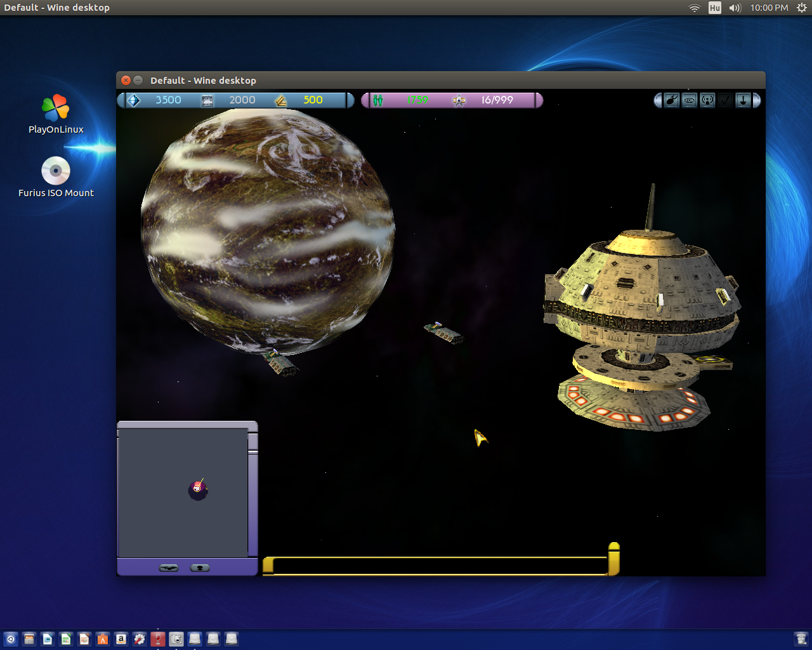This screenshot has height=650, width=812.
Task: Click the metal resource icon beside 2000
Action: pos(207,100)
